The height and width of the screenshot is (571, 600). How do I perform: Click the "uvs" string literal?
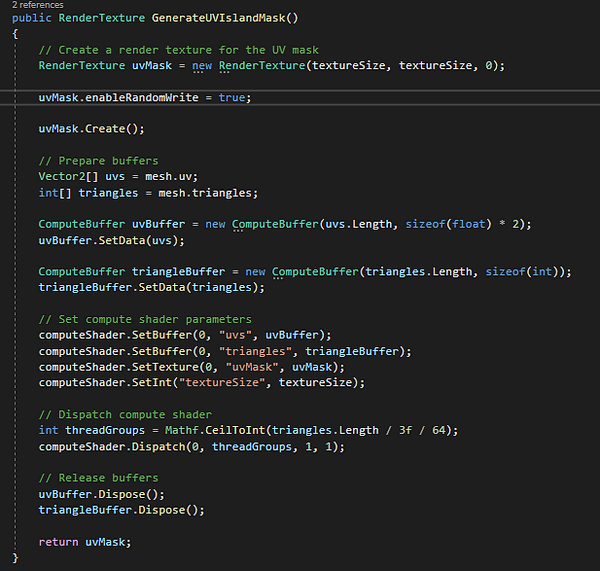point(235,335)
